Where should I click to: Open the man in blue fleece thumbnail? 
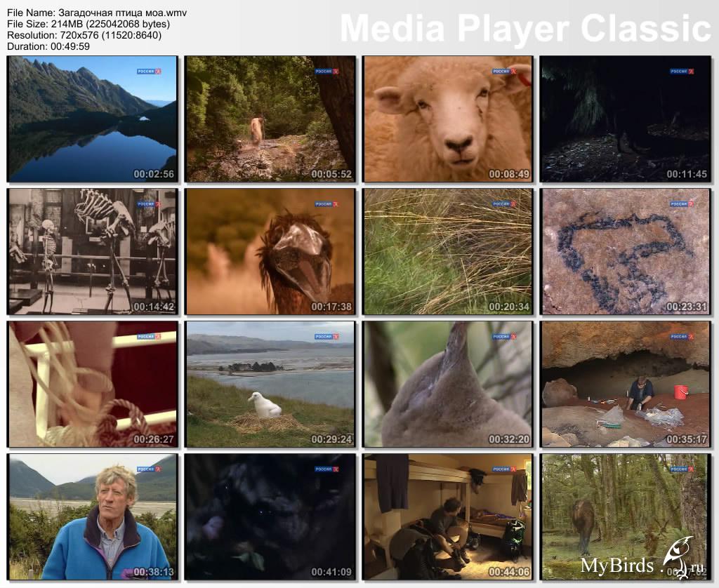point(92,516)
